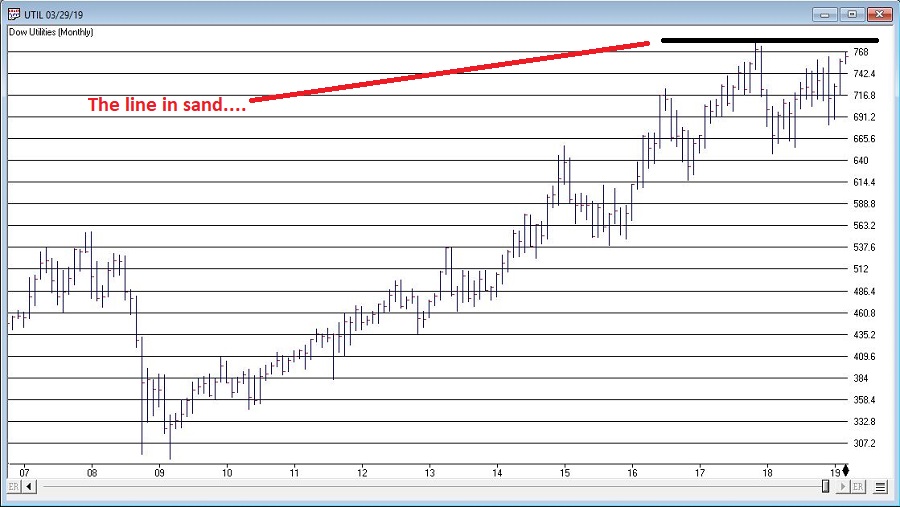The image size is (900, 507).
Task: Click the 08 year label on the time axis
Action: point(92,473)
